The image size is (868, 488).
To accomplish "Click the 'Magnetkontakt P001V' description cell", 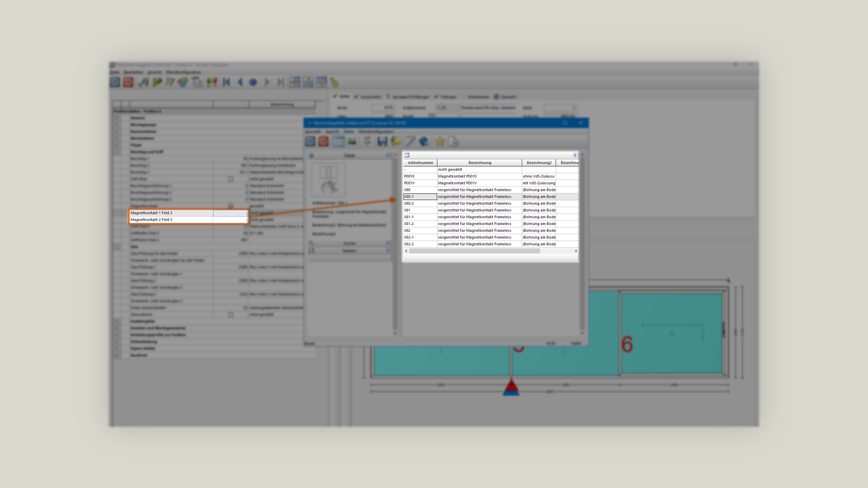I will 480,183.
